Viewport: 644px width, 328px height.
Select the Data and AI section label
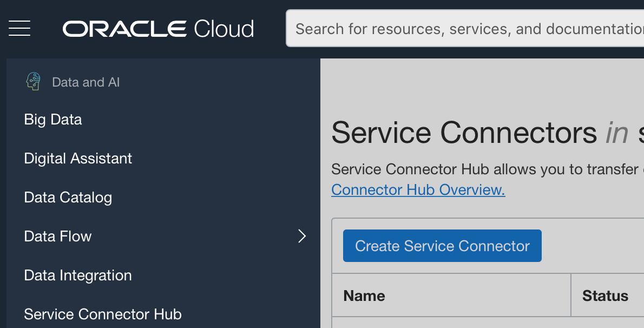tap(86, 82)
